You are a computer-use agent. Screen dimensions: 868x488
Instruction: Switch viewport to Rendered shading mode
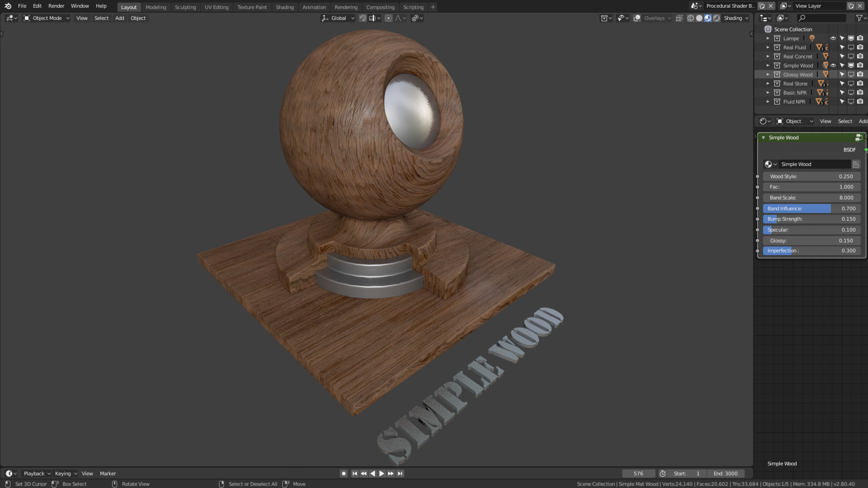coord(717,18)
